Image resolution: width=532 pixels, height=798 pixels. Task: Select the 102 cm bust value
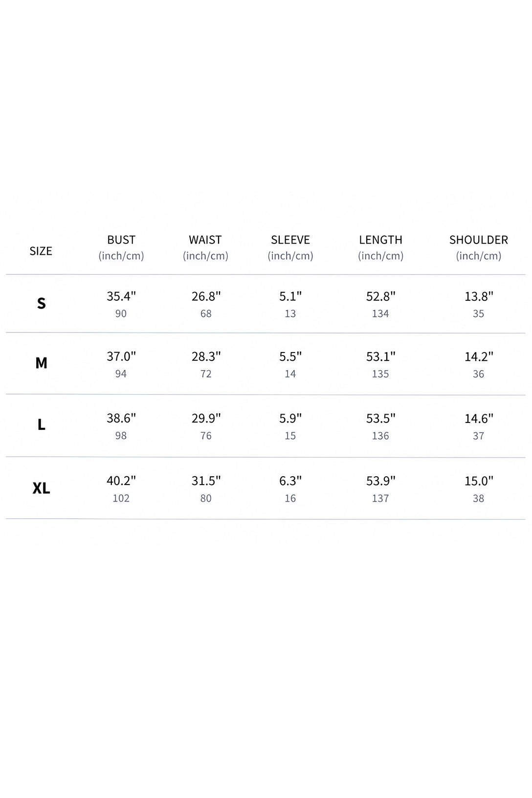click(121, 498)
